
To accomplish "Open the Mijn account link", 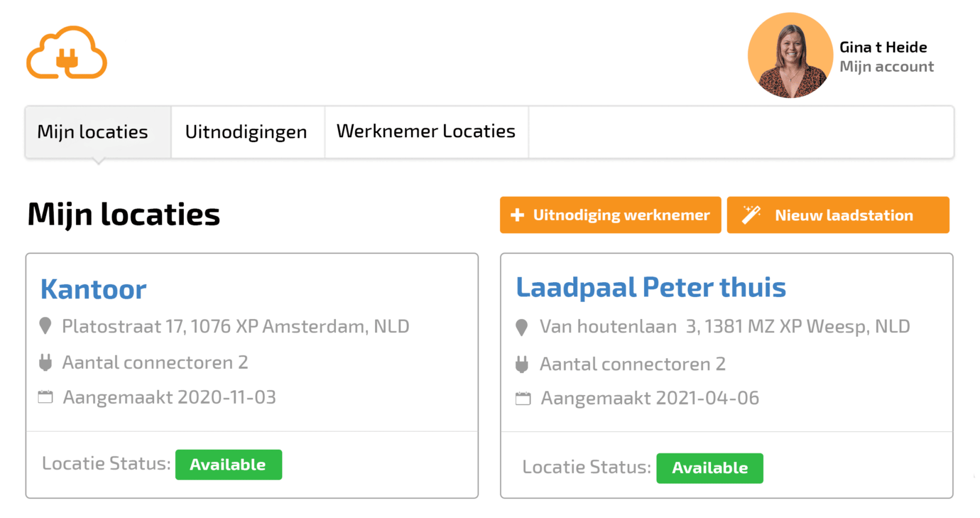I will coord(887,67).
